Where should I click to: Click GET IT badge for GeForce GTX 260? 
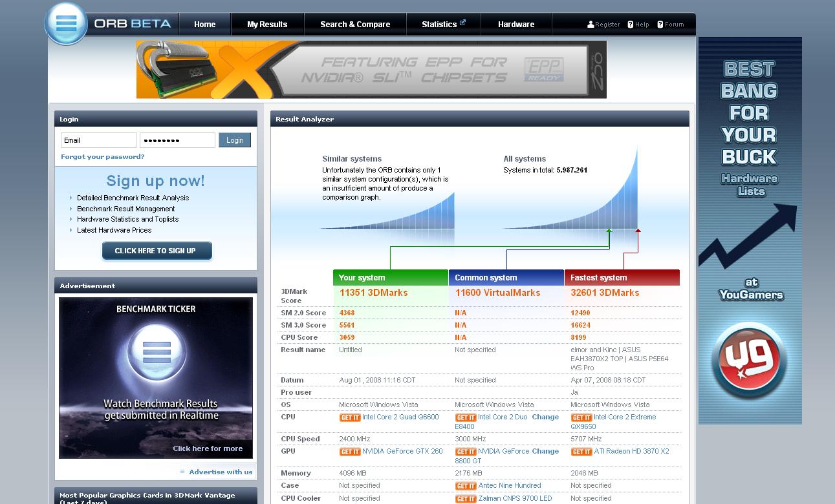point(350,452)
